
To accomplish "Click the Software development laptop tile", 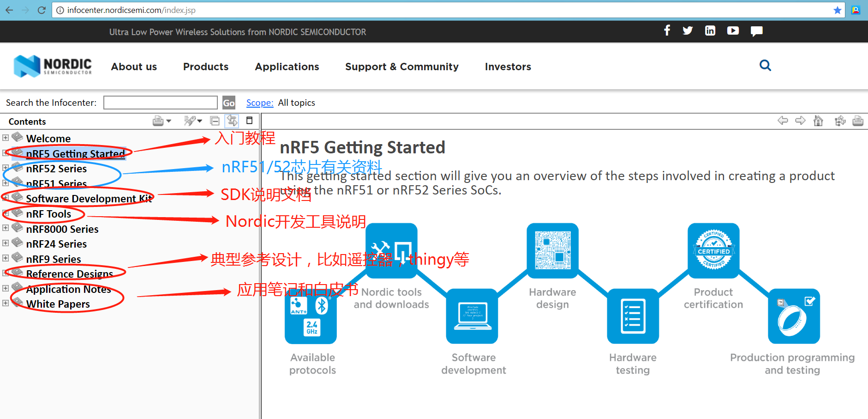I will [472, 316].
